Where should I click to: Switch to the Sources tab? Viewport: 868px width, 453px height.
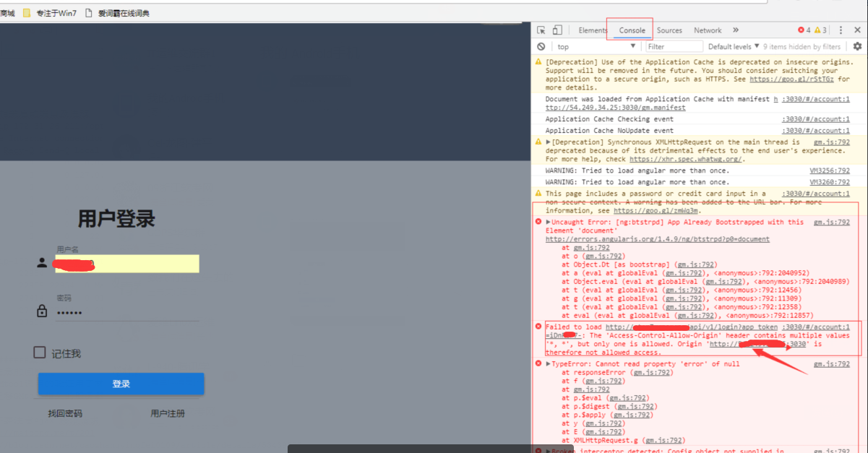pos(669,30)
